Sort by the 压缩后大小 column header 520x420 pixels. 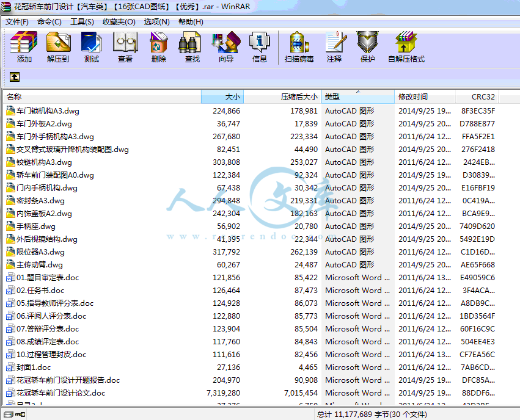coord(282,96)
